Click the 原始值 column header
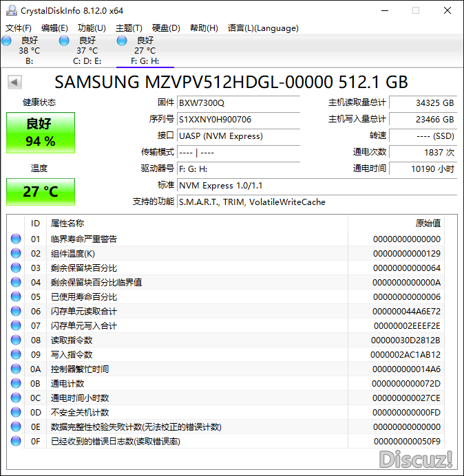Image resolution: width=464 pixels, height=476 pixels. pos(428,223)
